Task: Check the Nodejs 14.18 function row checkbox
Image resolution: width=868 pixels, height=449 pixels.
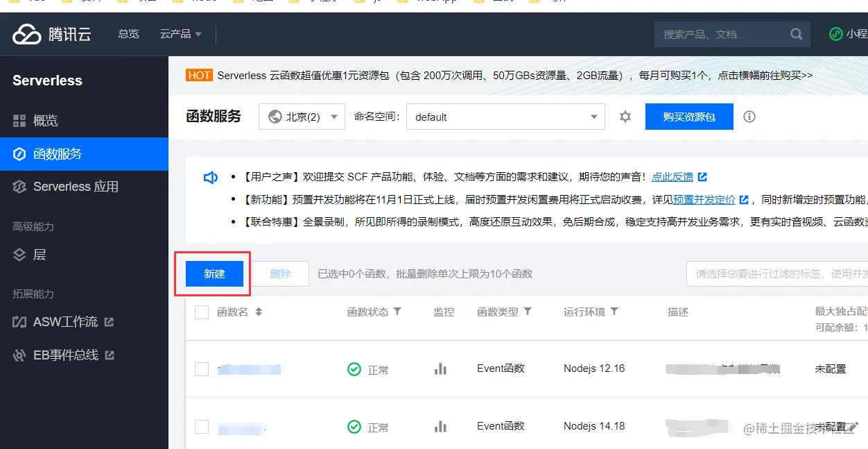Action: [202, 427]
